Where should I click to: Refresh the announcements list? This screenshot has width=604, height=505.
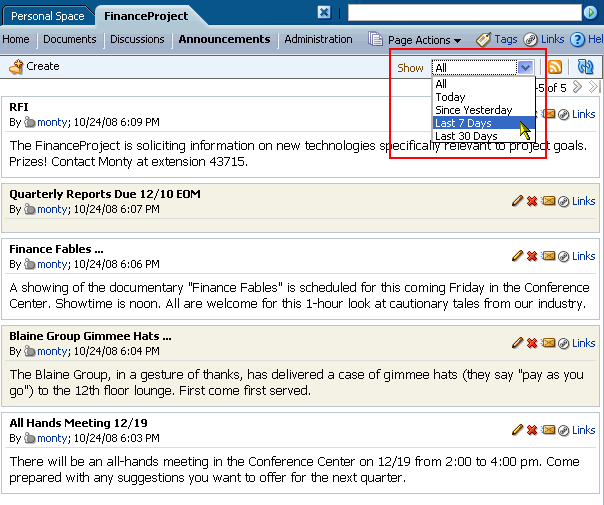pyautogui.click(x=586, y=67)
